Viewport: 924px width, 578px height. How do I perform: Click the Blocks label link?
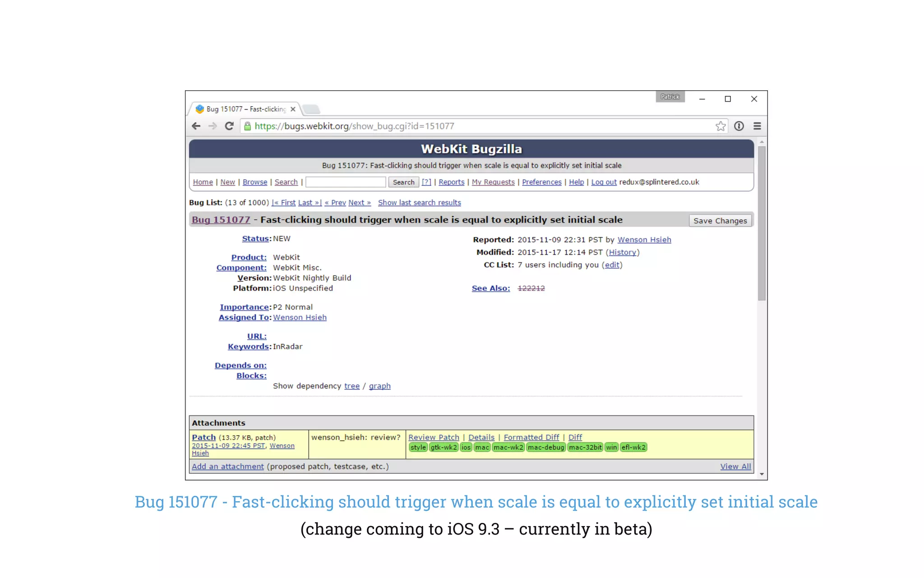click(251, 376)
